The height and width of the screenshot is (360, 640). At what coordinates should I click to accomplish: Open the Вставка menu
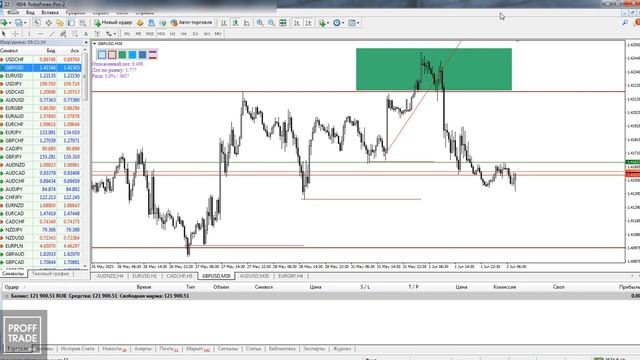point(50,13)
